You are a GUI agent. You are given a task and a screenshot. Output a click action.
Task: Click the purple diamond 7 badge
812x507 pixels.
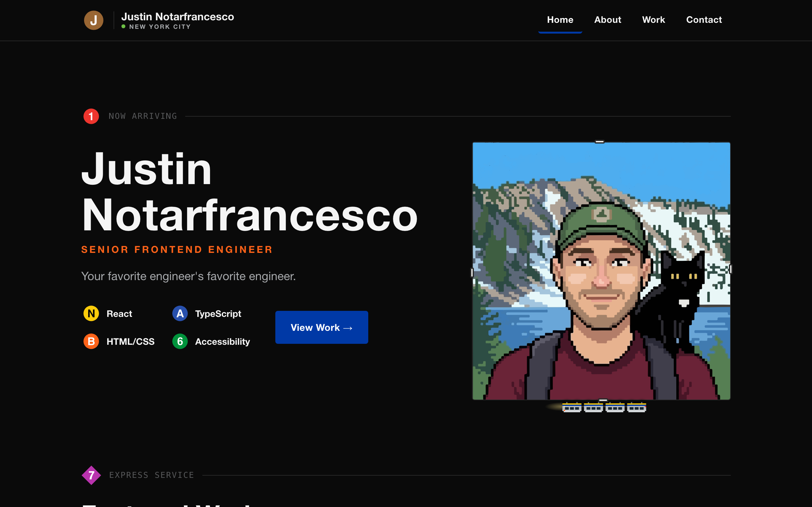pyautogui.click(x=91, y=475)
